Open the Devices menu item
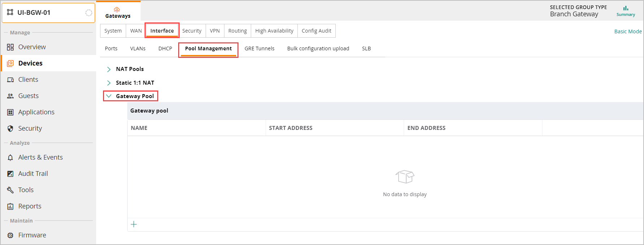644x245 pixels. point(30,63)
